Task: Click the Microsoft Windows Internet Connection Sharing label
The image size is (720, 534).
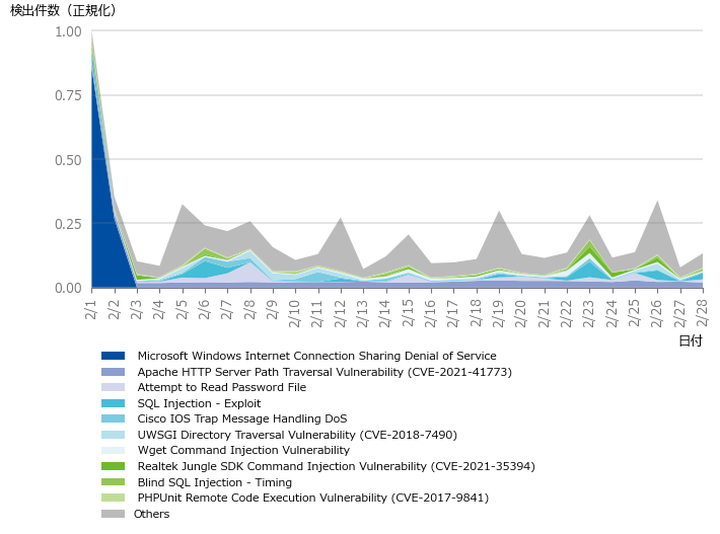Action: [316, 356]
